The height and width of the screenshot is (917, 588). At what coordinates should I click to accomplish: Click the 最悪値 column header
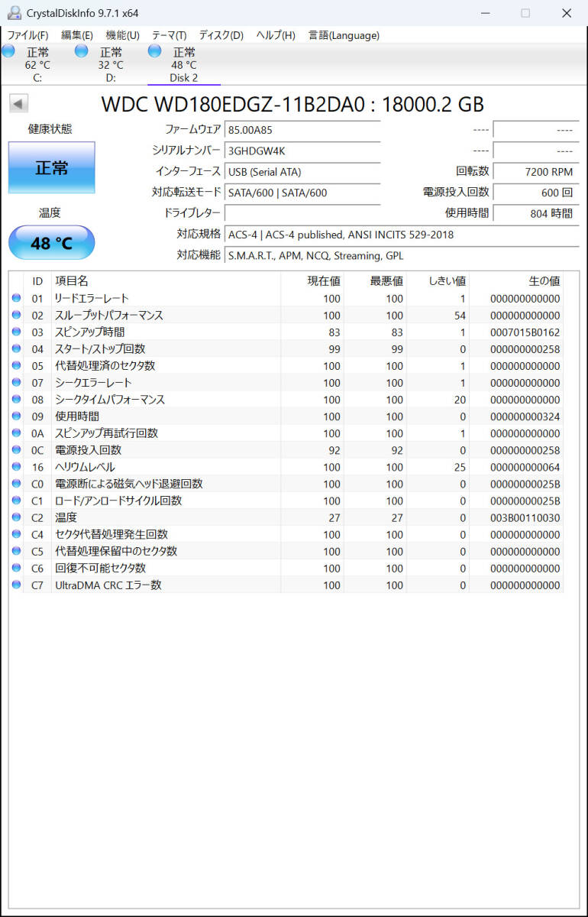pyautogui.click(x=375, y=281)
